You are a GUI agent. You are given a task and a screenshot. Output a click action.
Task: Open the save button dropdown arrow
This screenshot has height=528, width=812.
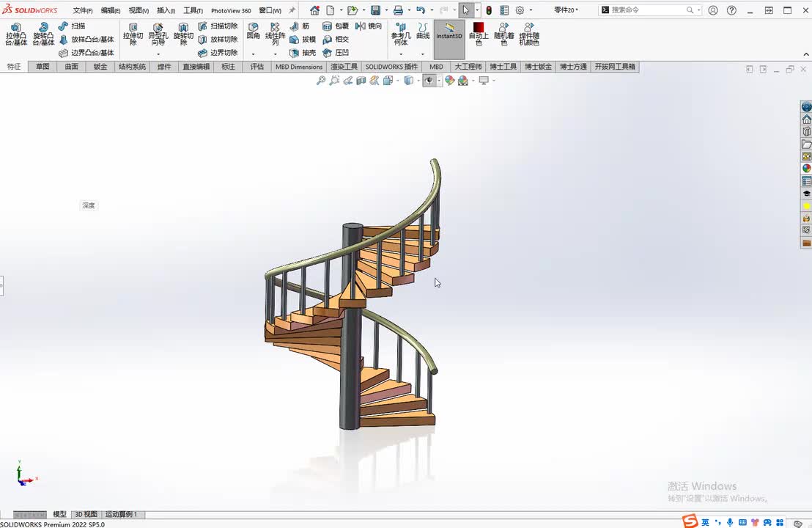pyautogui.click(x=386, y=10)
